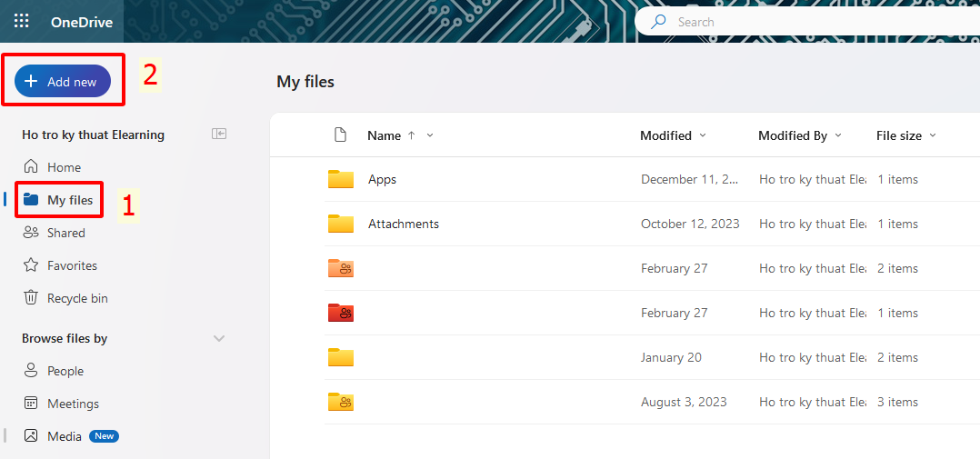Go to Home in sidebar

[64, 167]
